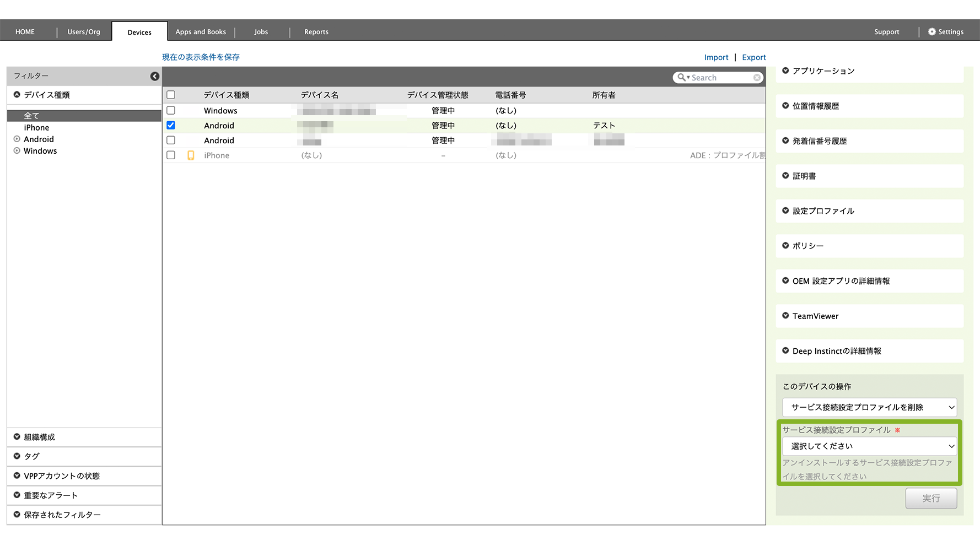Click the 実行 button
The height and width of the screenshot is (551, 980).
pyautogui.click(x=930, y=498)
